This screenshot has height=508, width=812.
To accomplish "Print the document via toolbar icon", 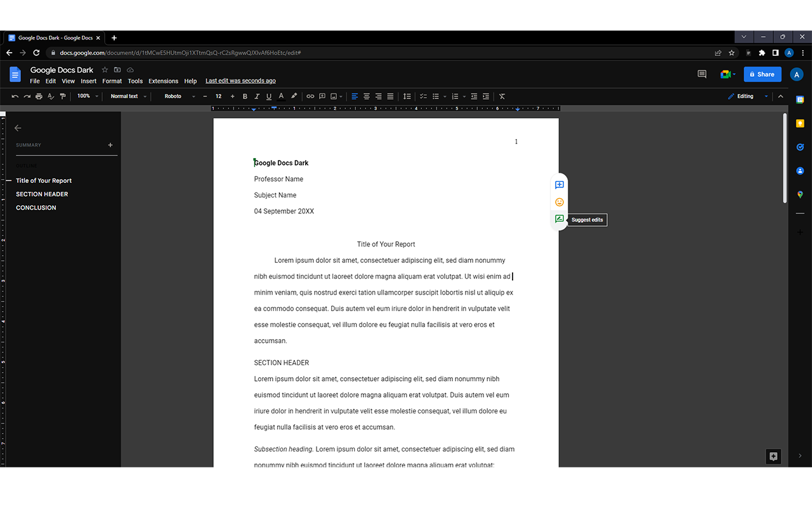I will pyautogui.click(x=39, y=97).
